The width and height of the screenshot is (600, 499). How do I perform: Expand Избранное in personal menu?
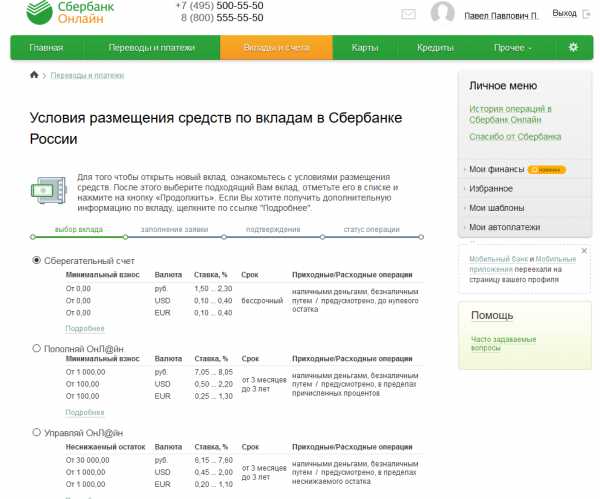pos(491,189)
